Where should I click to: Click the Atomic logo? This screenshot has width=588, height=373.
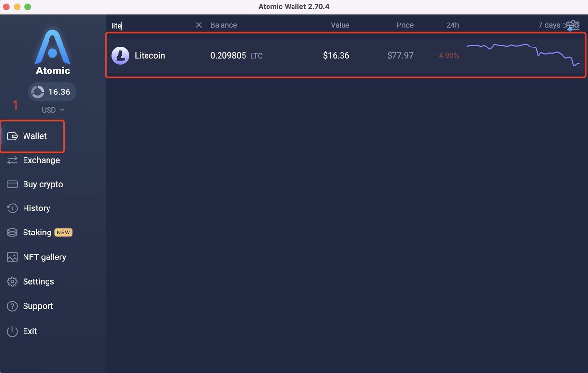pos(52,52)
